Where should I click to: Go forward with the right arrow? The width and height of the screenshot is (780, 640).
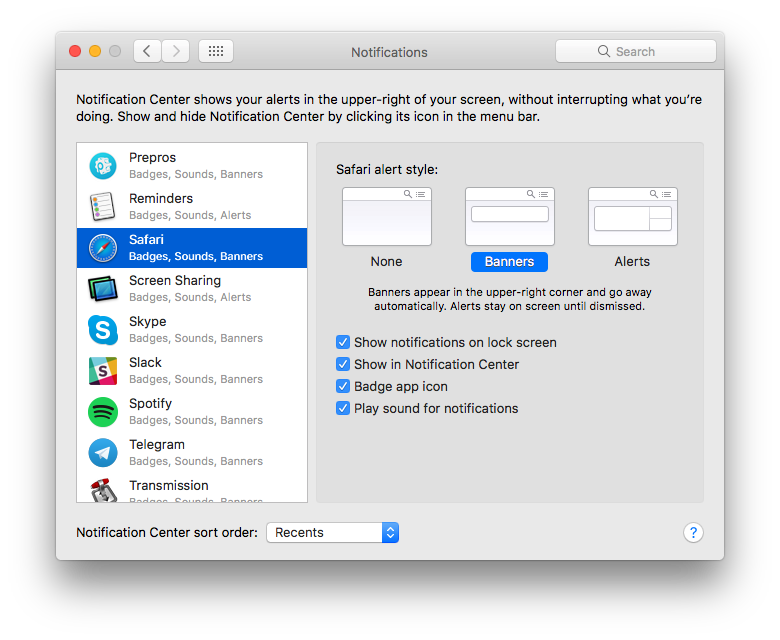176,51
